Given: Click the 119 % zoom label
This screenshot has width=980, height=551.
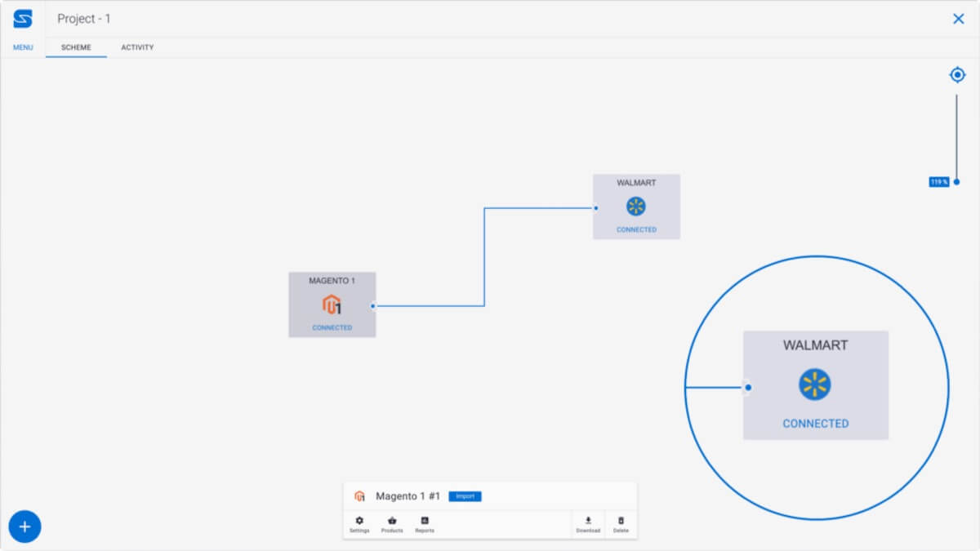Looking at the screenshot, I should [x=938, y=182].
